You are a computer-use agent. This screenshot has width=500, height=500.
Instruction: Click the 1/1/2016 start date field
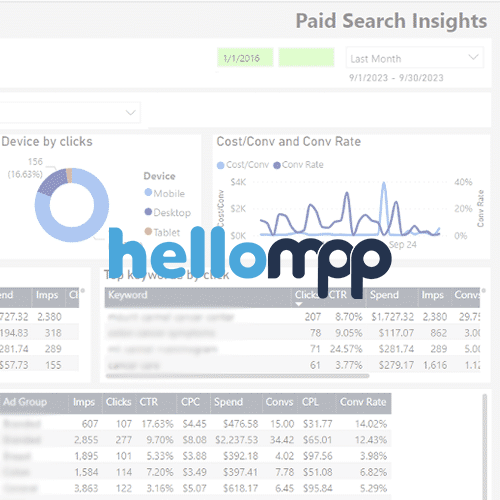(245, 57)
